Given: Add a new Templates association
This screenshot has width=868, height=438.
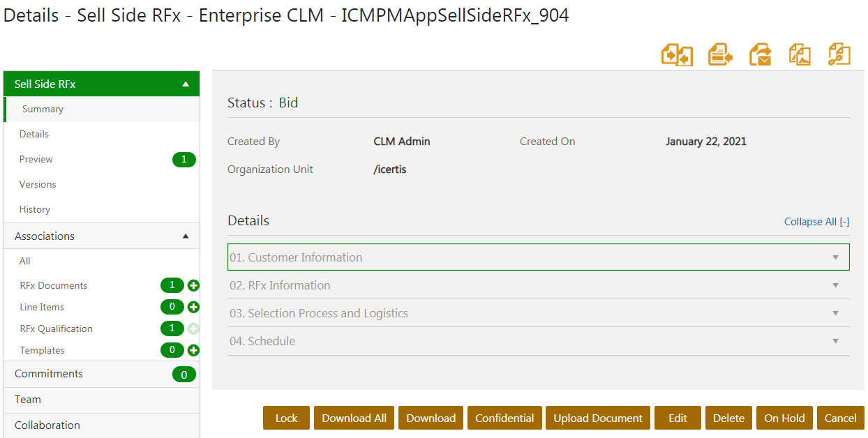Looking at the screenshot, I should (x=194, y=350).
